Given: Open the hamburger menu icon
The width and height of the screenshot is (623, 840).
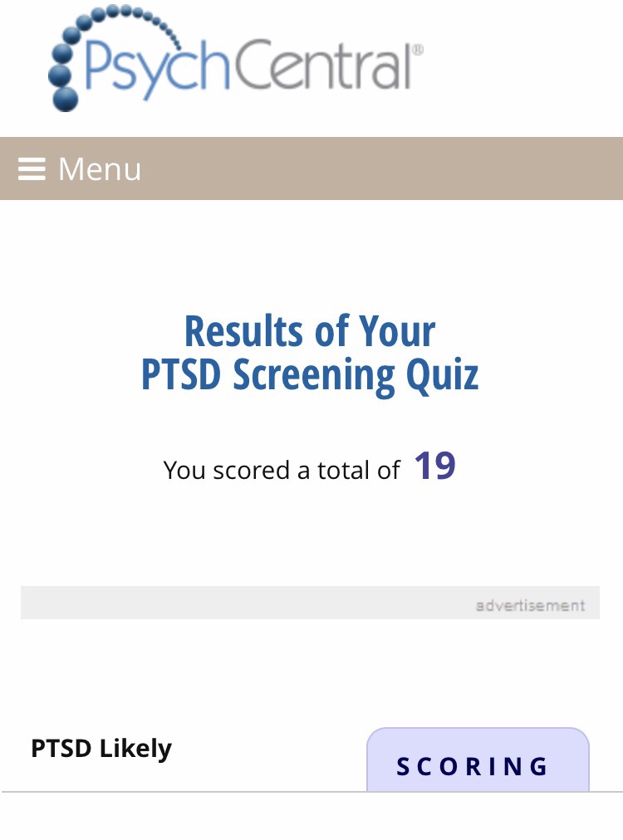Looking at the screenshot, I should pyautogui.click(x=32, y=169).
